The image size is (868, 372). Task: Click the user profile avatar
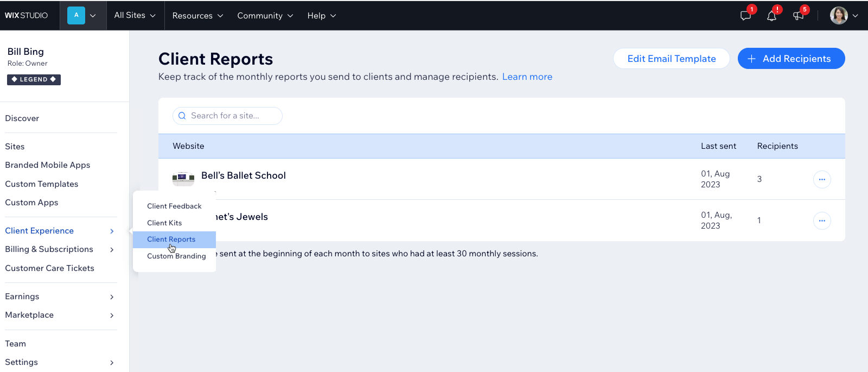coord(839,16)
